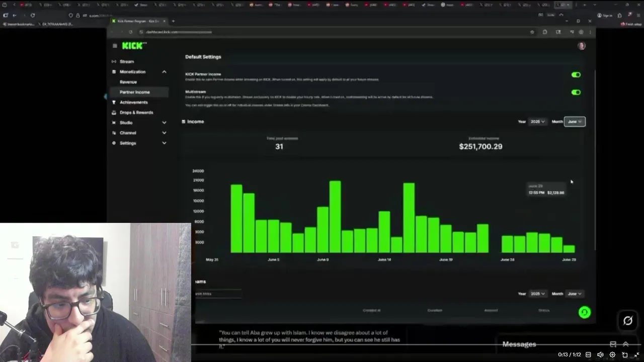The height and width of the screenshot is (362, 644).
Task: Click the video progress bar
Action: tap(416, 345)
